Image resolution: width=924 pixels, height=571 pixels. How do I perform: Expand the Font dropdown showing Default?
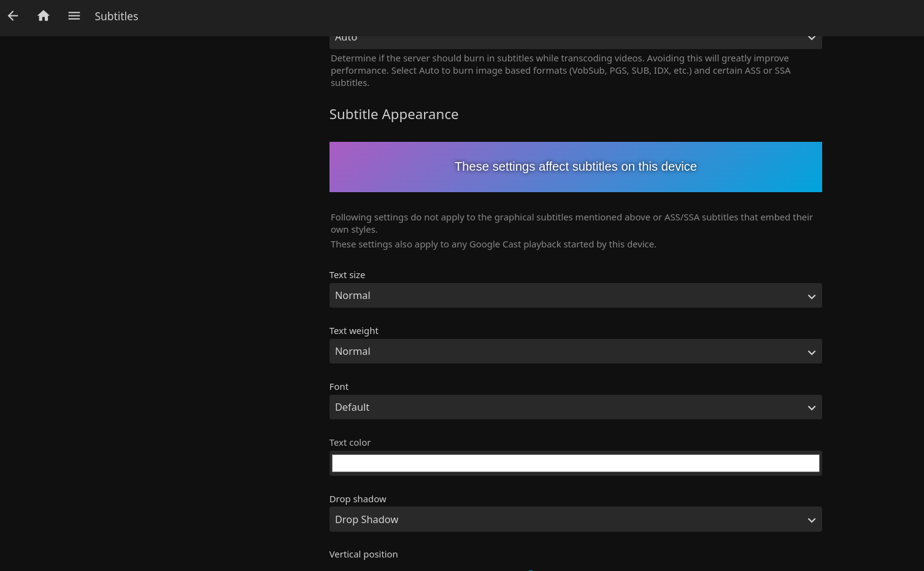click(575, 407)
